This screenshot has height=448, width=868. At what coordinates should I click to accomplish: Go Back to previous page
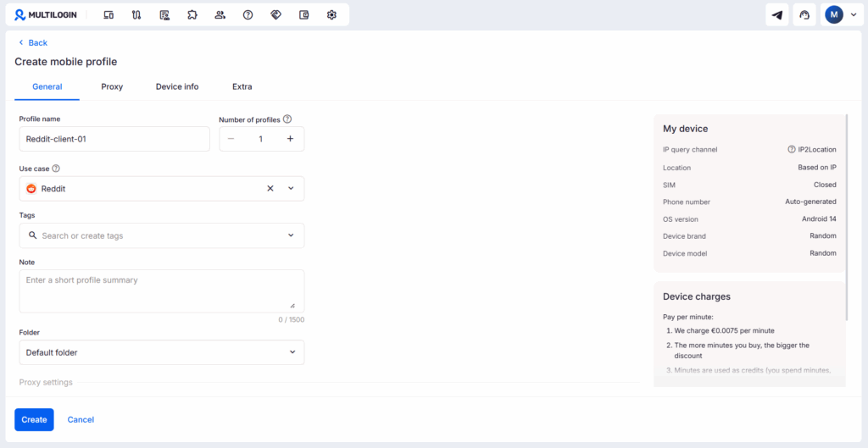pos(33,42)
